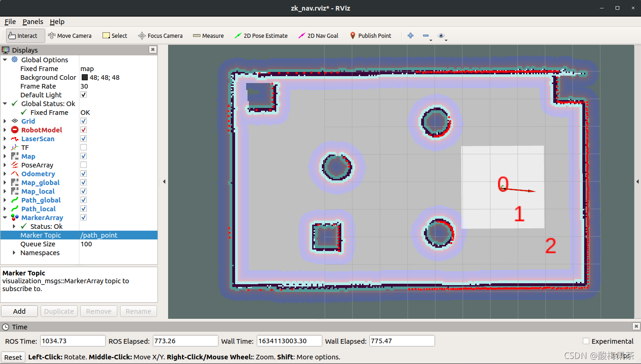Image resolution: width=641 pixels, height=364 pixels.
Task: Uncheck the Map display
Action: pos(84,156)
